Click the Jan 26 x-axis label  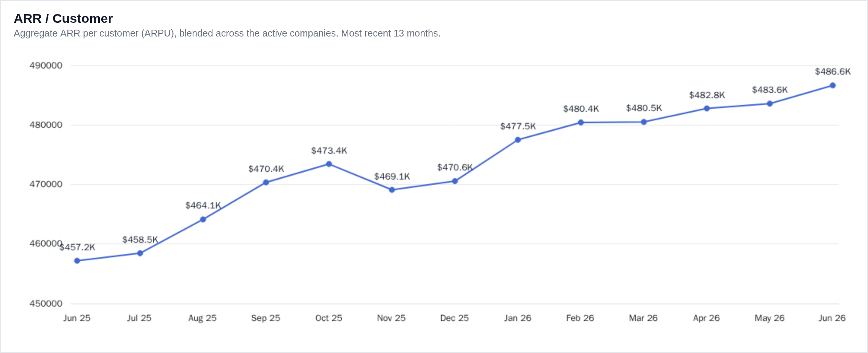tap(517, 318)
